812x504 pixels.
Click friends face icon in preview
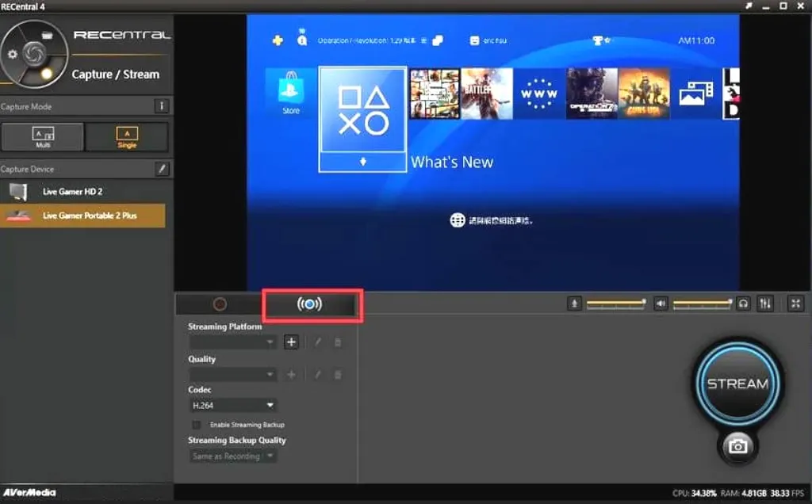474,40
